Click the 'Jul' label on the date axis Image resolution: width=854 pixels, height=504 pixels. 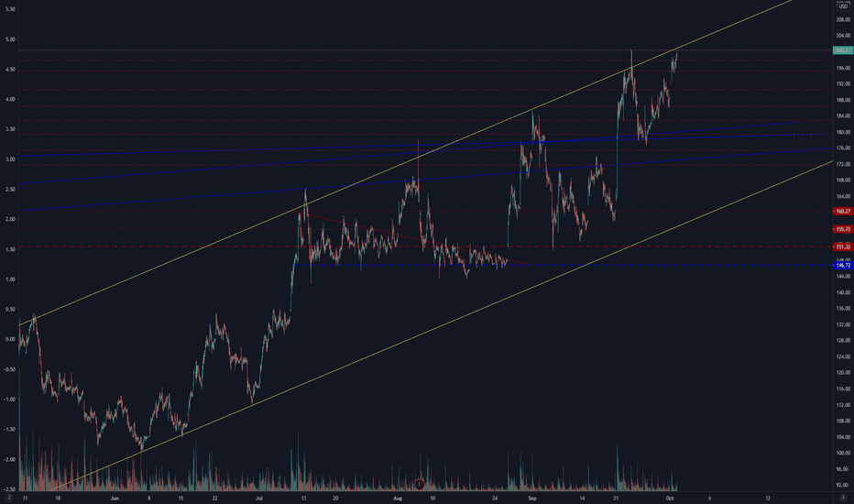click(x=258, y=498)
